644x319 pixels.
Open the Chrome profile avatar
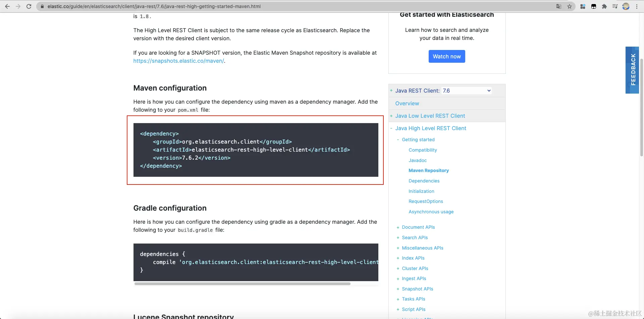point(626,6)
